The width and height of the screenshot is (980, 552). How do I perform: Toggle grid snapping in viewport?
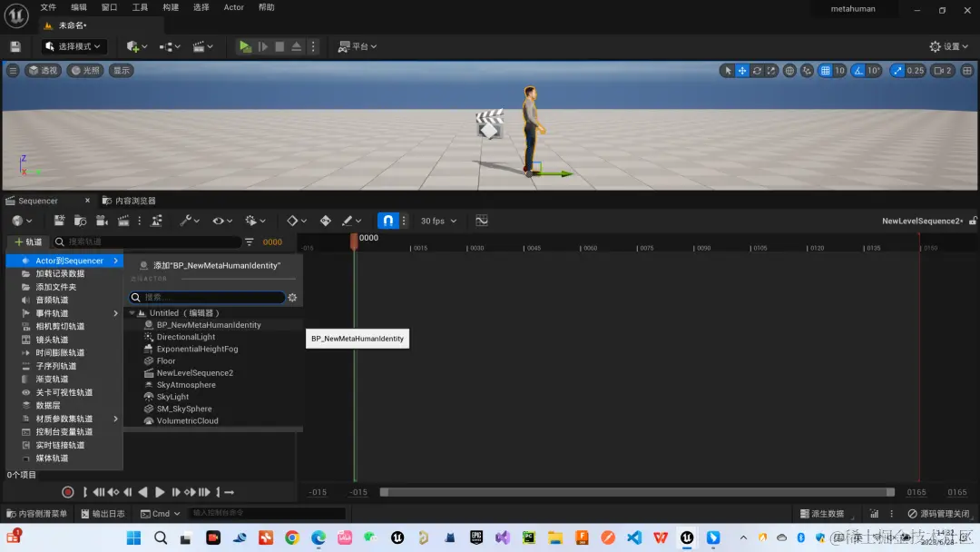pos(826,71)
